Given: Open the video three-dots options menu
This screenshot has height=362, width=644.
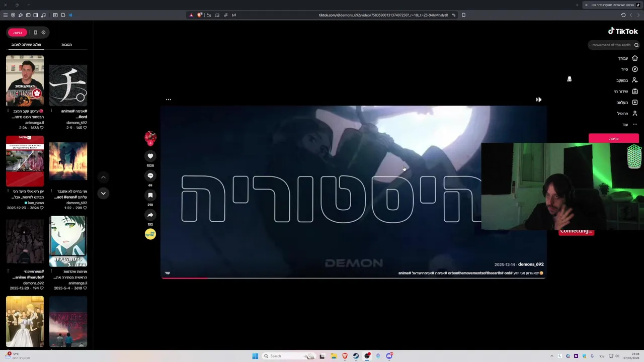Looking at the screenshot, I should (x=169, y=100).
